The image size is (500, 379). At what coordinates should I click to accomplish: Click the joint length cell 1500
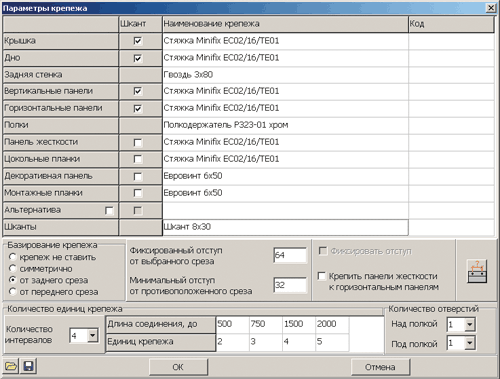point(299,325)
